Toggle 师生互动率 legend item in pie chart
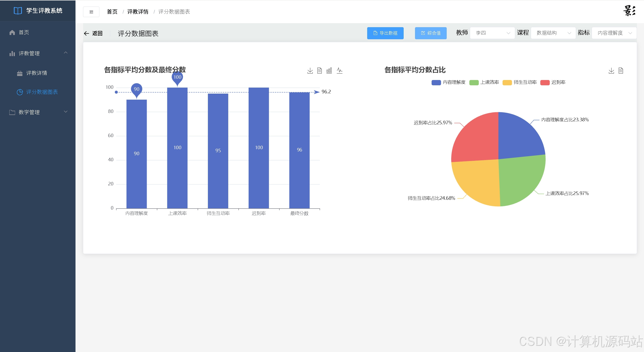The image size is (644, 352). point(520,82)
